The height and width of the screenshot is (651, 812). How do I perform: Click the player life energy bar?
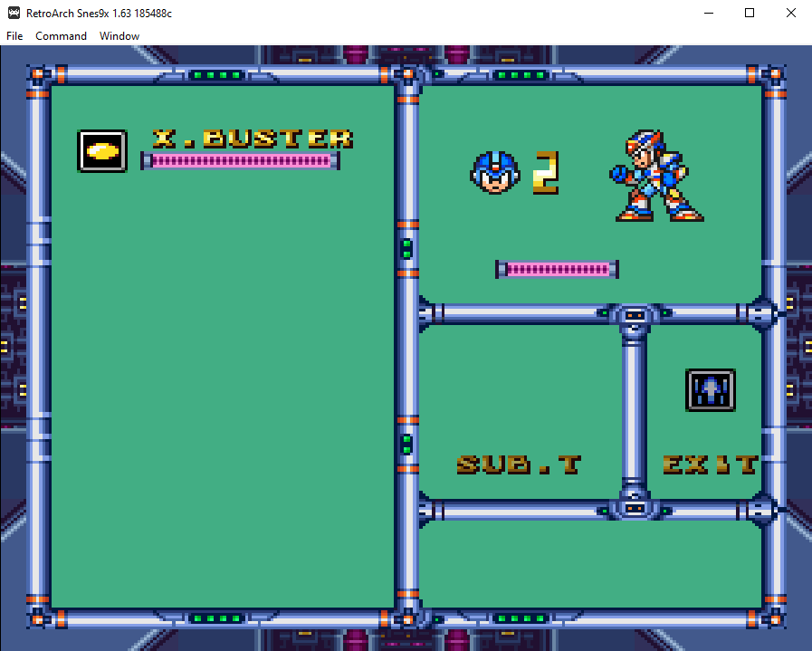[558, 269]
